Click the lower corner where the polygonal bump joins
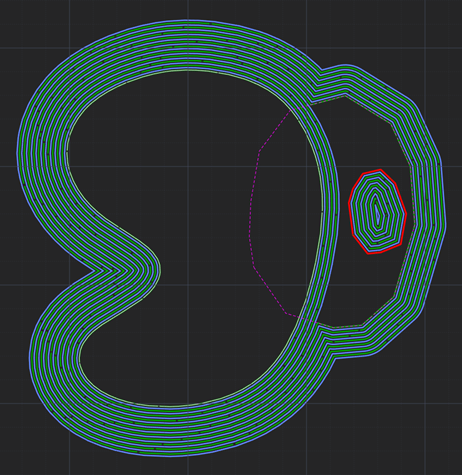The image size is (462, 475). (334, 359)
